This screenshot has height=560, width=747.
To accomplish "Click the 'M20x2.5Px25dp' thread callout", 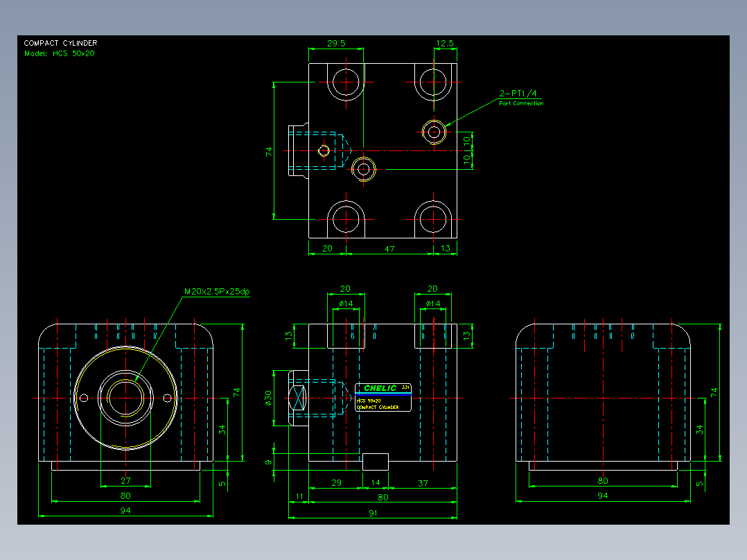I will [217, 291].
